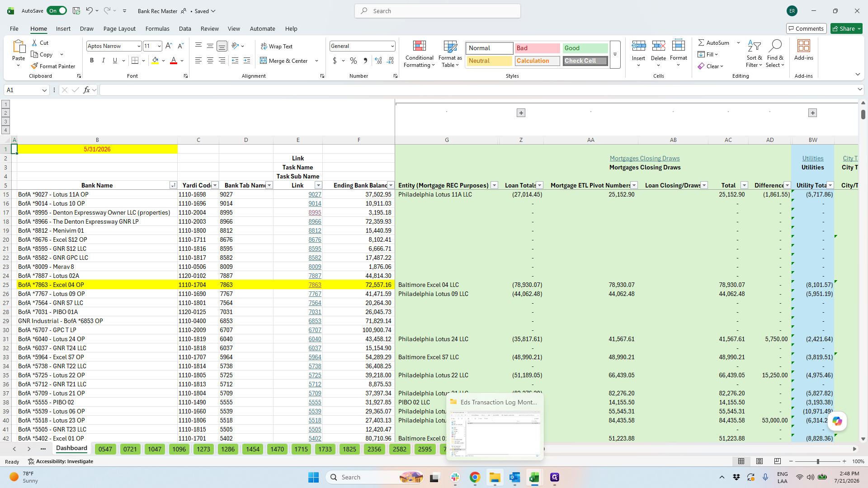Apply the Bad cell style
Viewport: 868px width, 488px height.
coord(537,48)
